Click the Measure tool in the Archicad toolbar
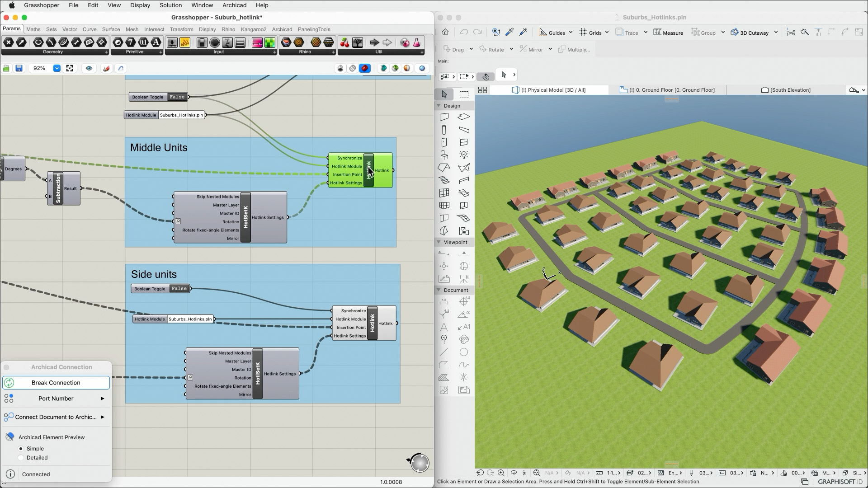Viewport: 868px width, 488px height. coord(668,33)
